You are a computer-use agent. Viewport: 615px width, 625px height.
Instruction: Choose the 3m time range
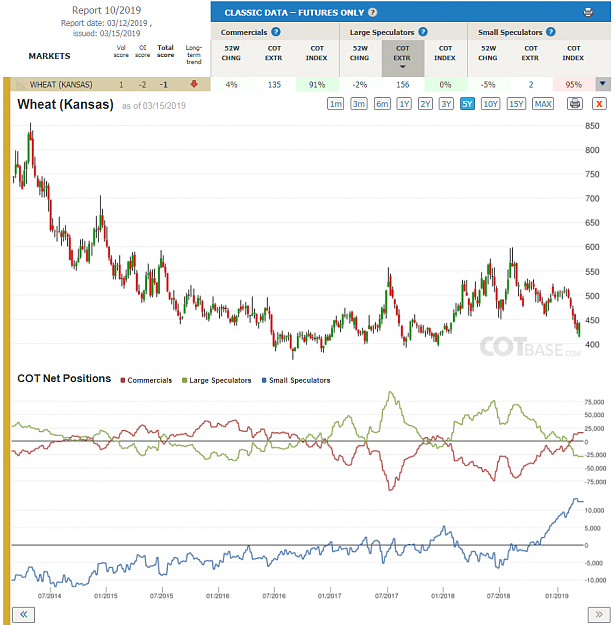359,104
